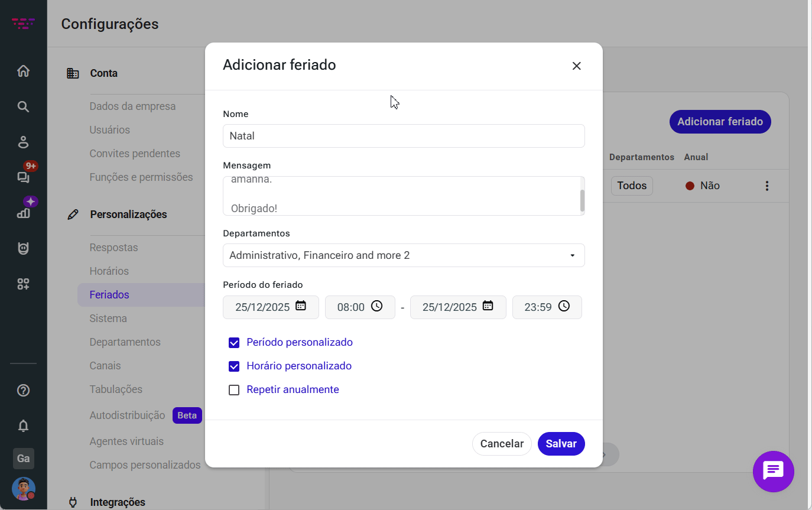Open Usuários settings section
Viewport: 812px width, 510px height.
[x=110, y=130]
